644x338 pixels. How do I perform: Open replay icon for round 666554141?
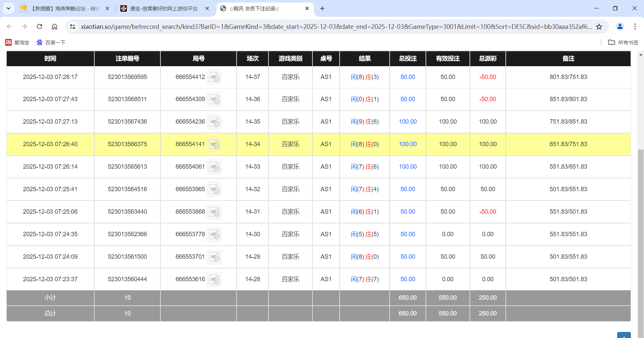coord(214,144)
